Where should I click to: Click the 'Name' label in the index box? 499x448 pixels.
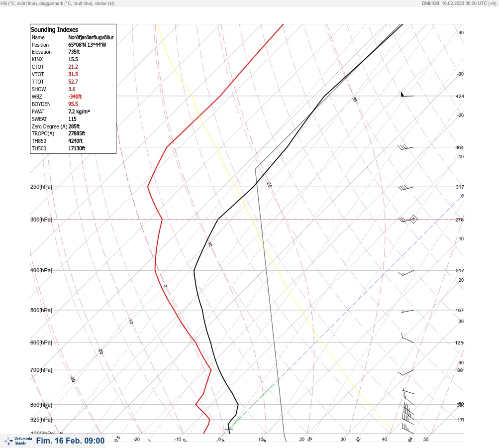pyautogui.click(x=38, y=37)
